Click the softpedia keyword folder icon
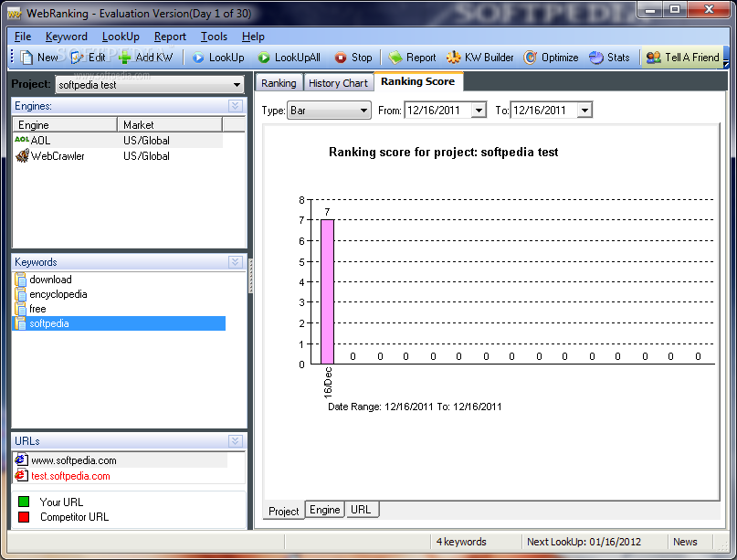The image size is (737, 560). (20, 323)
